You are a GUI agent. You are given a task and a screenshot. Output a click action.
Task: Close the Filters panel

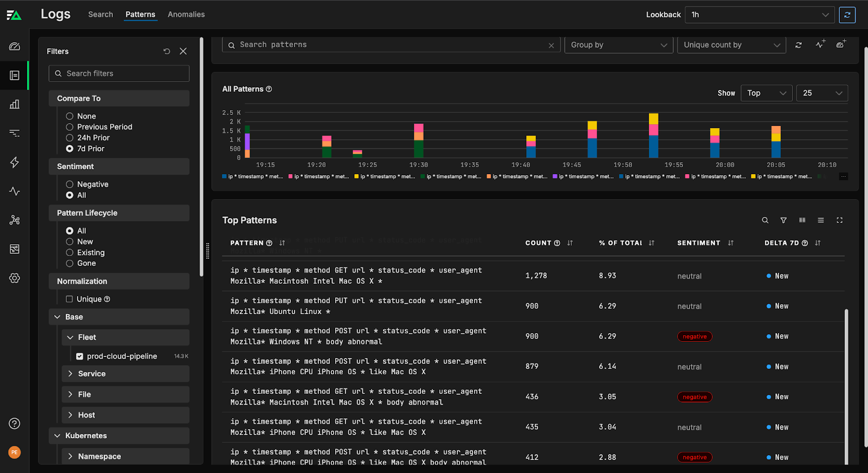pos(183,51)
